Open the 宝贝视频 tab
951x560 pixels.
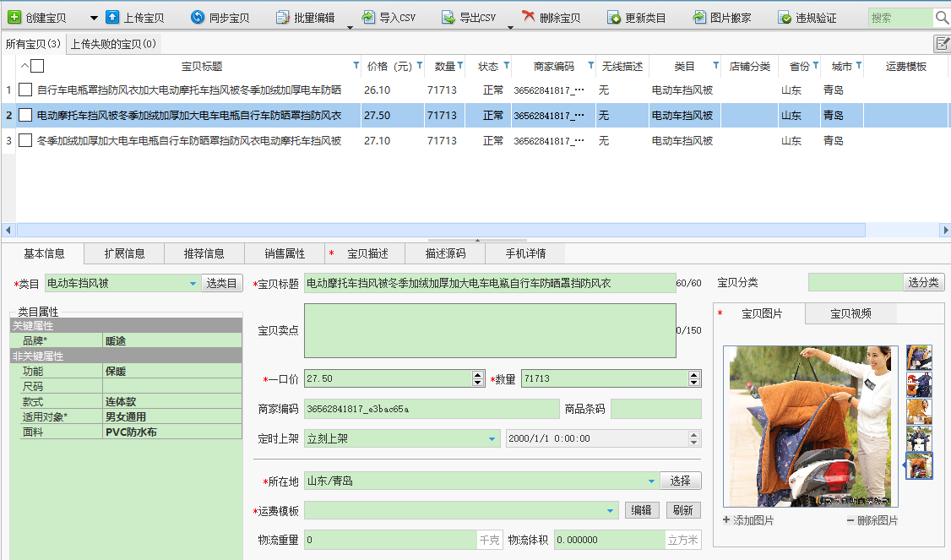pos(850,313)
